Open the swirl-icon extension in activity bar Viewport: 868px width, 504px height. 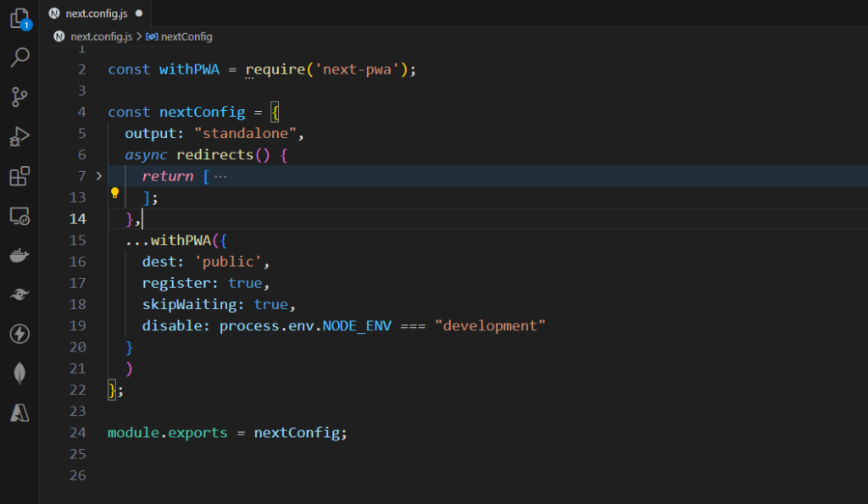point(20,295)
